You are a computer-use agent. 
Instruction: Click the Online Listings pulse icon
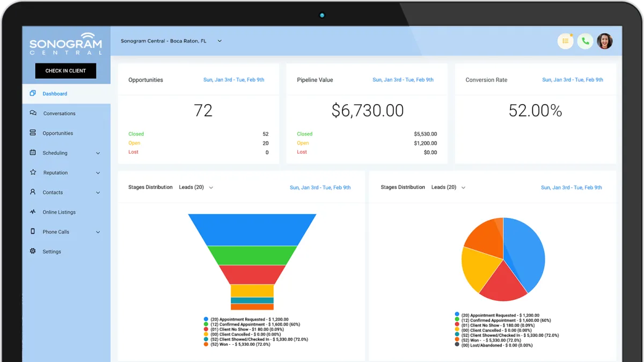33,212
